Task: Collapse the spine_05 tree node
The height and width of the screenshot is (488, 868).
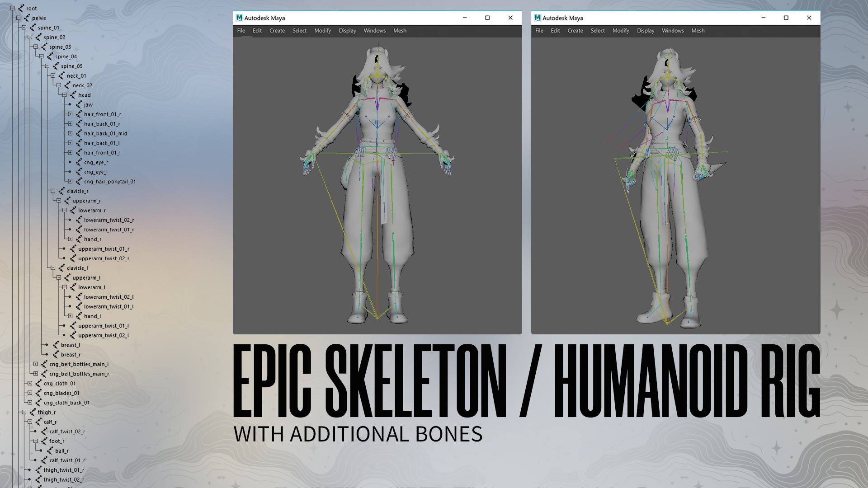Action: 47,66
